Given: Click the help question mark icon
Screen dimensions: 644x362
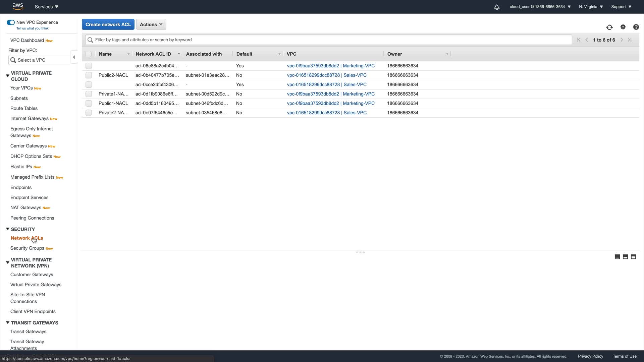Looking at the screenshot, I should pyautogui.click(x=636, y=27).
